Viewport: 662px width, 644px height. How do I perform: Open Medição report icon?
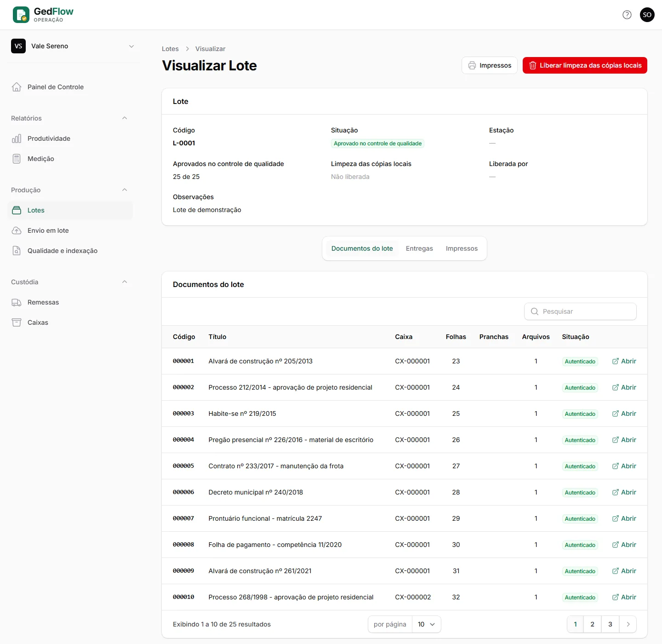pos(17,159)
